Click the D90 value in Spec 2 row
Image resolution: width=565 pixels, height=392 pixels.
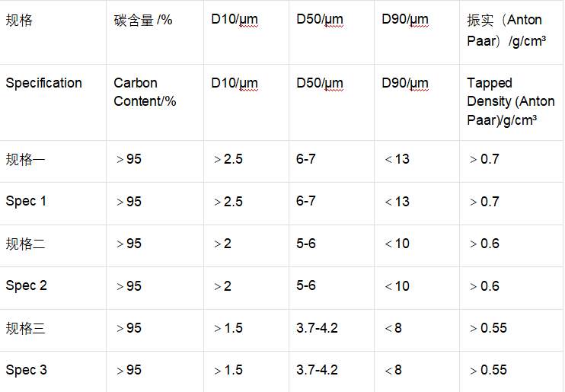(397, 286)
